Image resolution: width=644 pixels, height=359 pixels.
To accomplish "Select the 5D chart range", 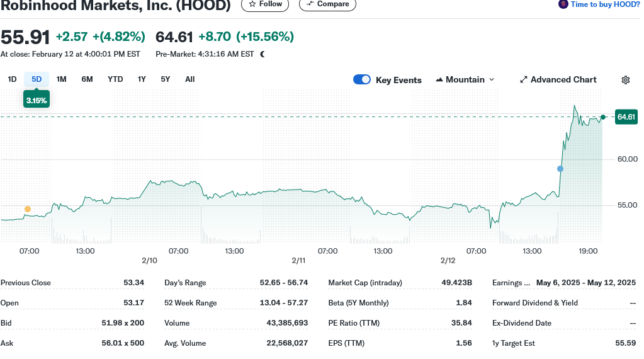I will tap(37, 79).
